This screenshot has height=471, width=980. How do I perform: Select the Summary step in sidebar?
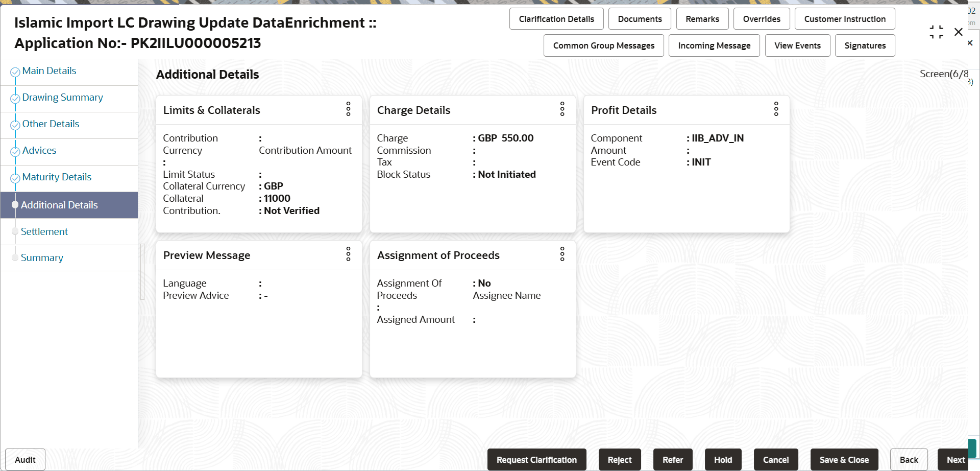click(42, 257)
